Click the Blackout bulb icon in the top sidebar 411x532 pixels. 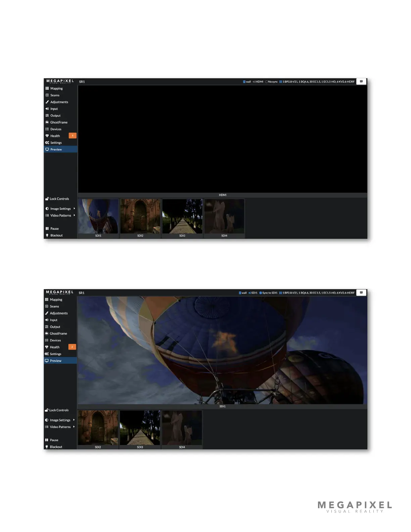47,235
